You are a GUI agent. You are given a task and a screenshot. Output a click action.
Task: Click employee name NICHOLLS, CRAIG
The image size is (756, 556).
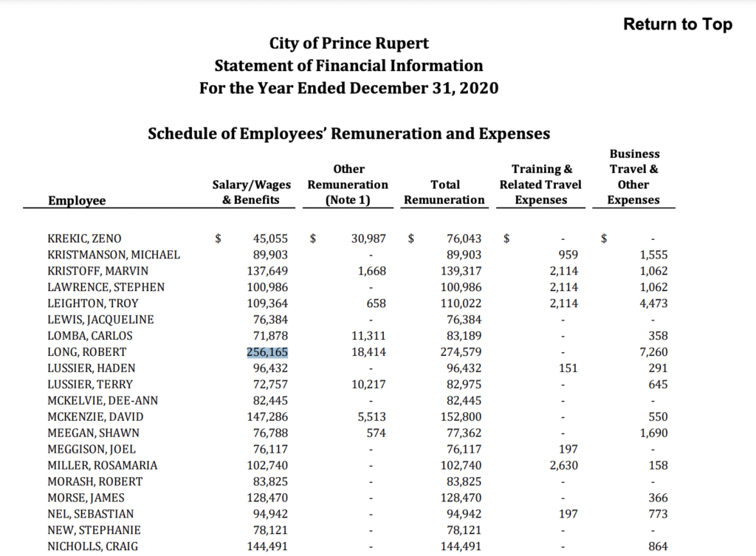pos(92,546)
